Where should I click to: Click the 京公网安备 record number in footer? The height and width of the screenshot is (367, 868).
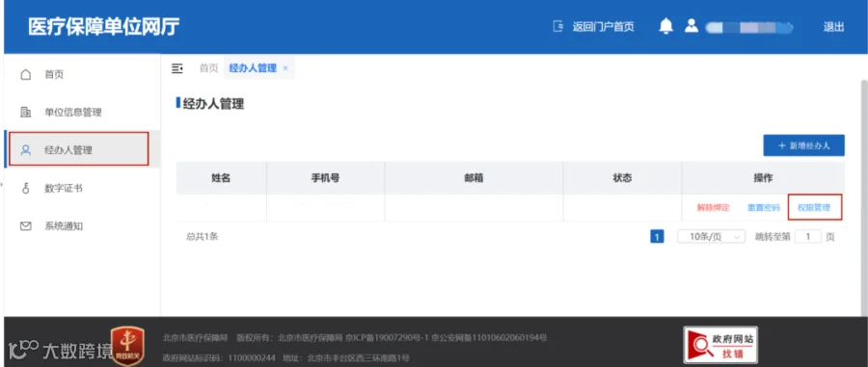[x=489, y=338]
